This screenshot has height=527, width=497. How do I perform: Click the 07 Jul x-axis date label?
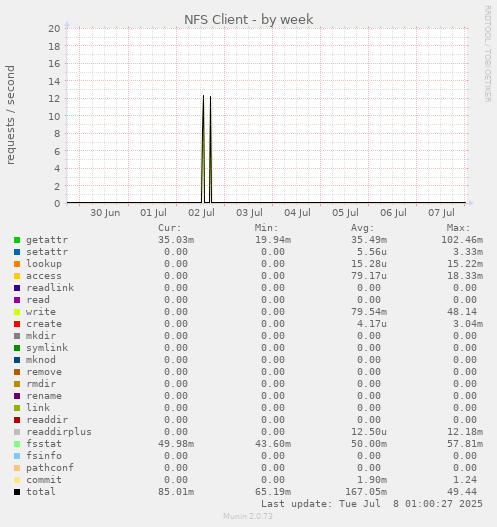[x=441, y=213]
